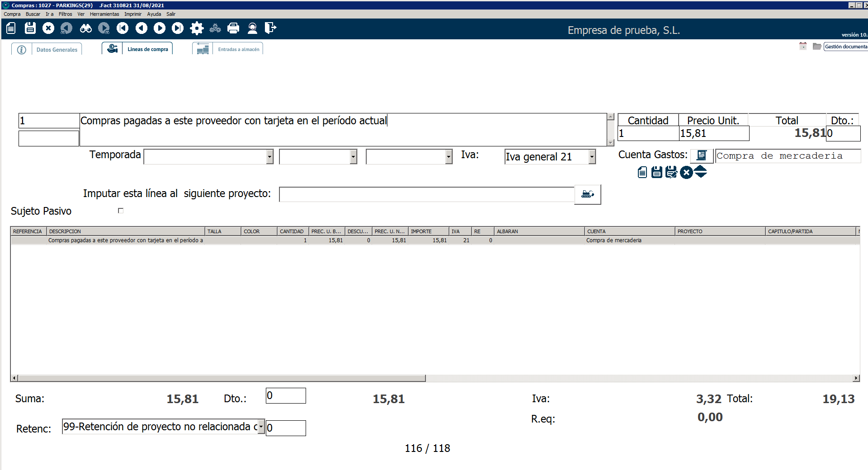Click the printer icon in the toolbar
This screenshot has width=868, height=470.
point(233,28)
